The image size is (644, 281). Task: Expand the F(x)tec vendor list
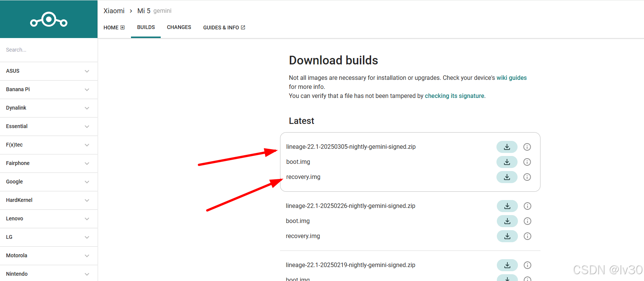pyautogui.click(x=49, y=145)
